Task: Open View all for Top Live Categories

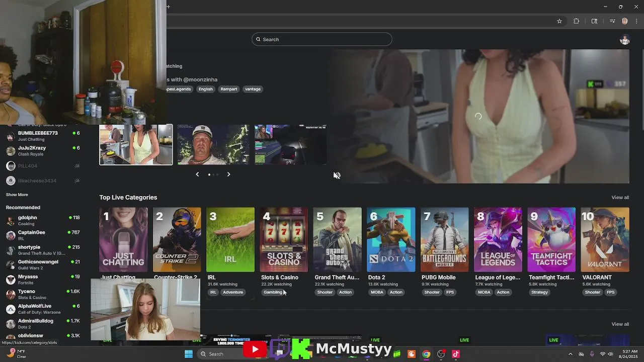Action: coord(620,198)
